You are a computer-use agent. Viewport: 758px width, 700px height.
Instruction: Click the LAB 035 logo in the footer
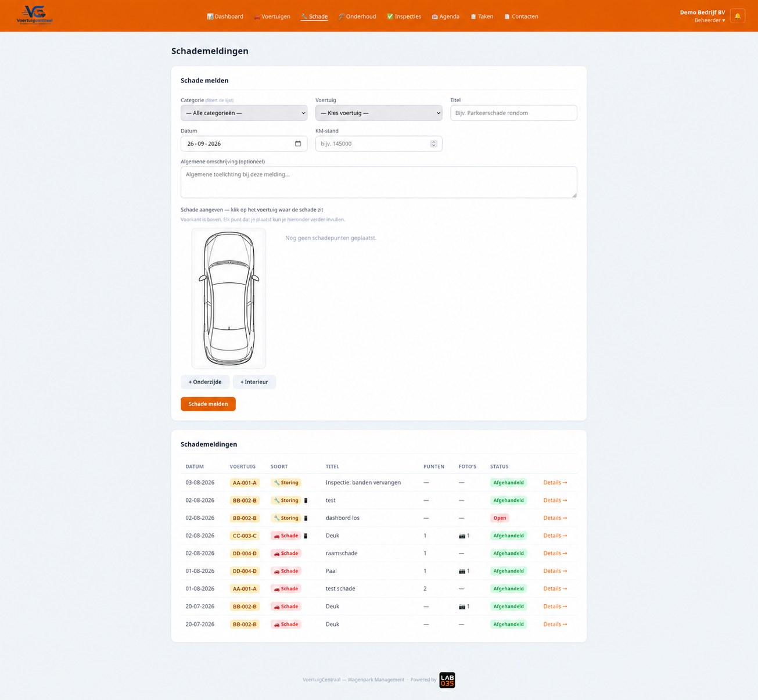(x=447, y=680)
